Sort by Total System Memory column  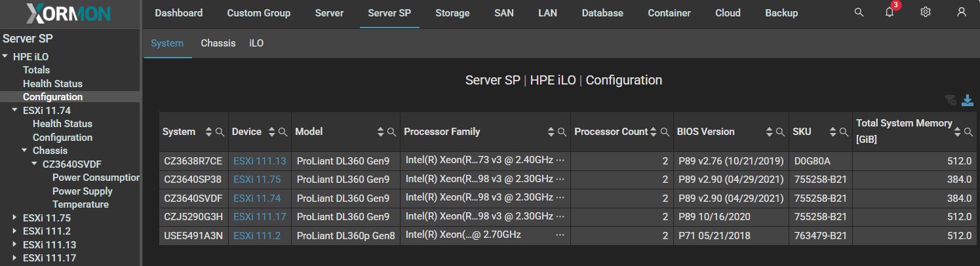pos(958,132)
